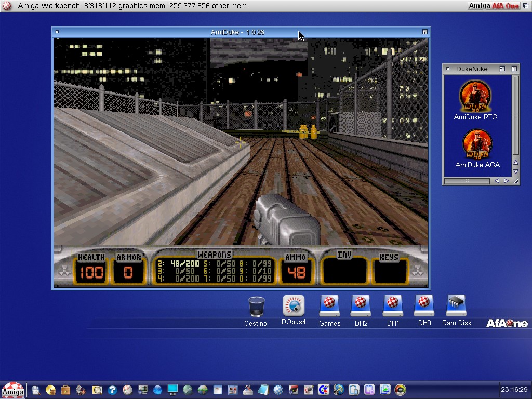Click the scroll down arrow in DukeNuke window
The image size is (532, 399).
coord(515,171)
